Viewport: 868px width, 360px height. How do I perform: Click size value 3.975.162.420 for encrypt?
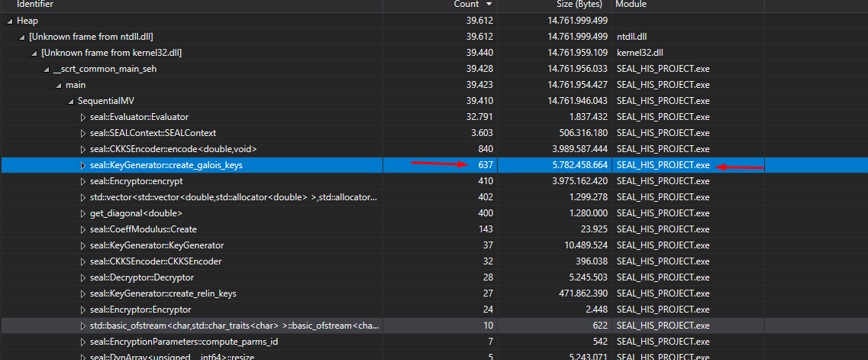(x=578, y=182)
